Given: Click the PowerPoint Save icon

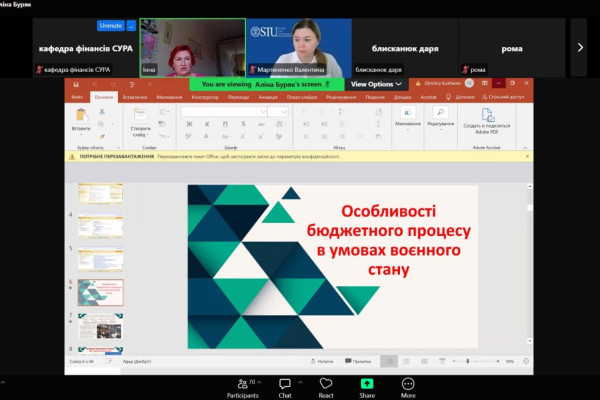Looking at the screenshot, I should [76, 84].
